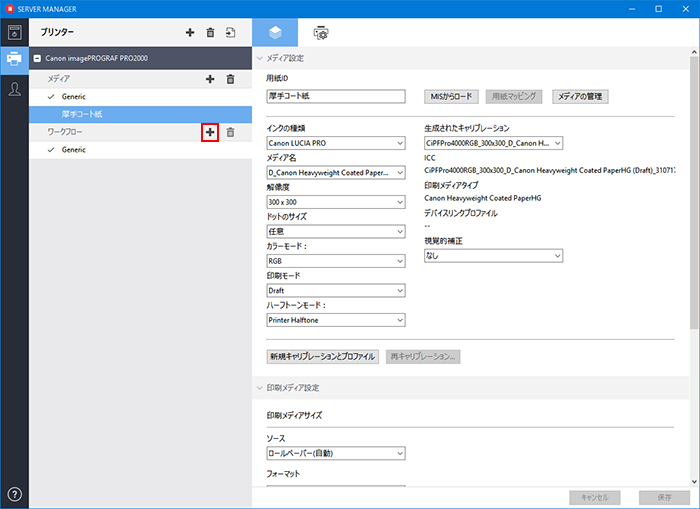The height and width of the screenshot is (509, 700).
Task: Select the media layers tab
Action: pyautogui.click(x=274, y=33)
